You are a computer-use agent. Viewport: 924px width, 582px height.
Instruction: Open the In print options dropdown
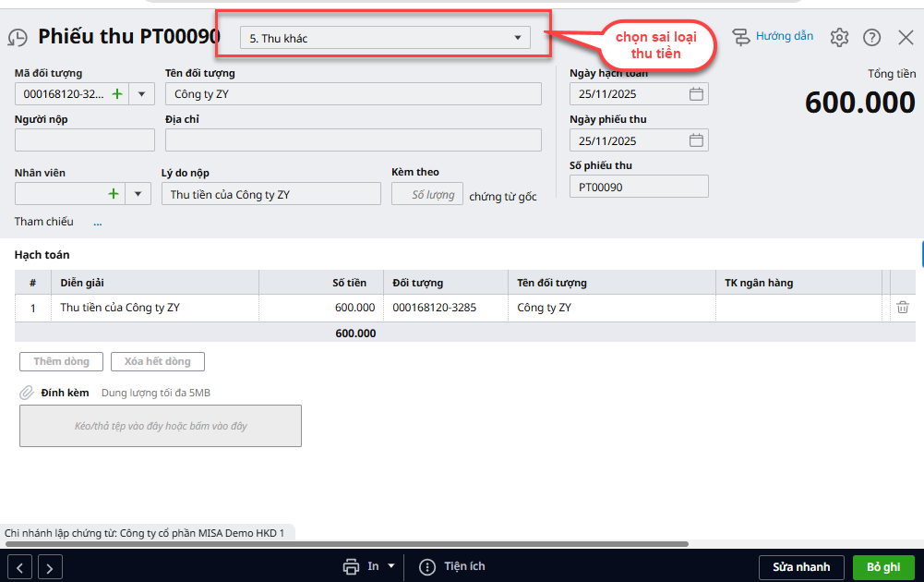point(391,566)
